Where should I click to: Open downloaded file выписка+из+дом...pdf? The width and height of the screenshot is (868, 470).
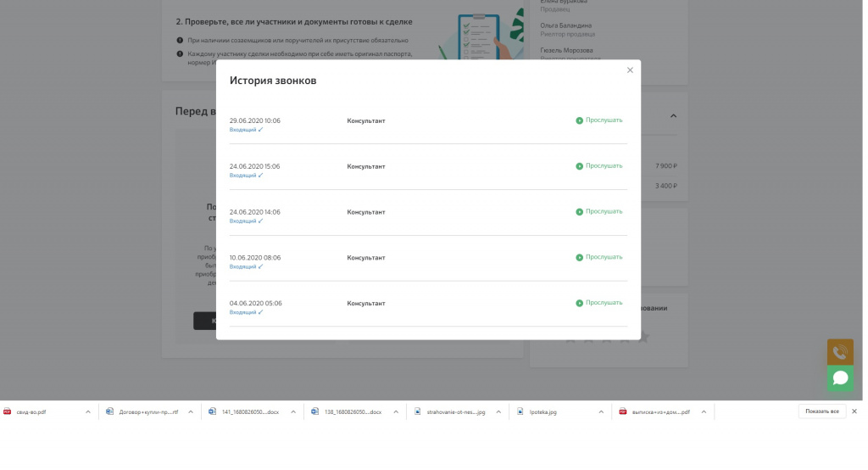[x=660, y=411]
